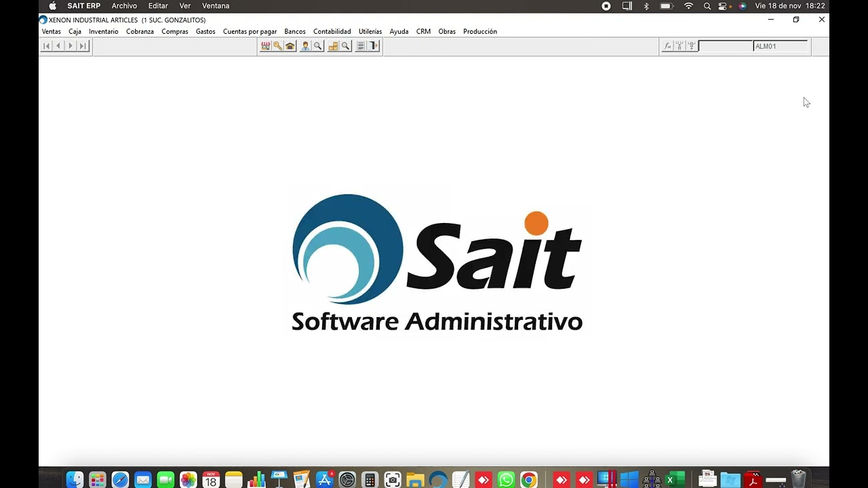This screenshot has height=488, width=868.
Task: Open the Utilerías menu
Action: click(370, 31)
